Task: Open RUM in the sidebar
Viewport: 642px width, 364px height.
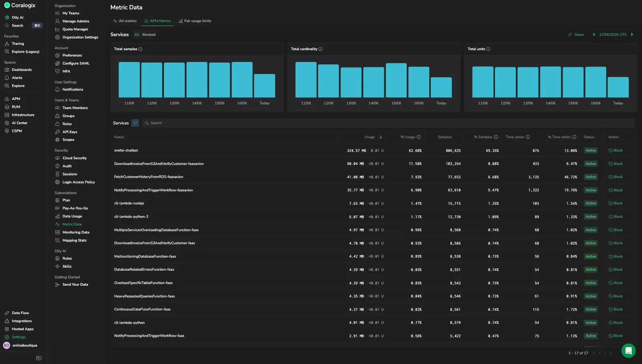Action: pos(16,107)
